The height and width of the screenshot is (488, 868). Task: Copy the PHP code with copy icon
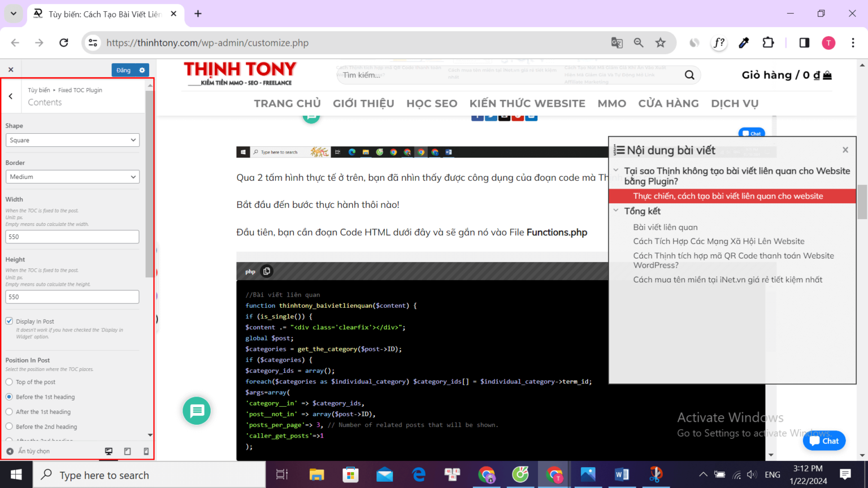pos(267,271)
